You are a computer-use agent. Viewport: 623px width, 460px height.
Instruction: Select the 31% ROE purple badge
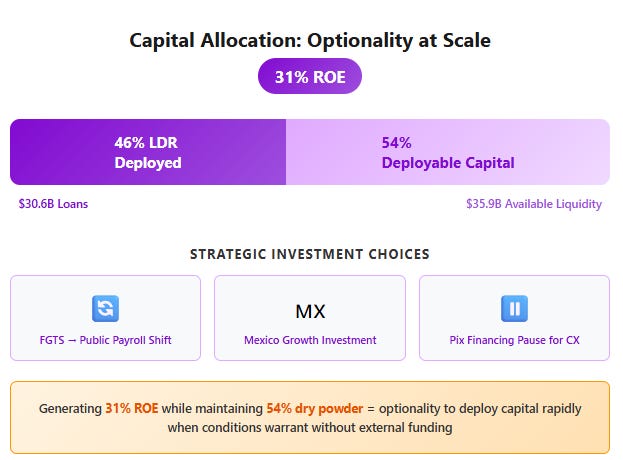[x=310, y=76]
